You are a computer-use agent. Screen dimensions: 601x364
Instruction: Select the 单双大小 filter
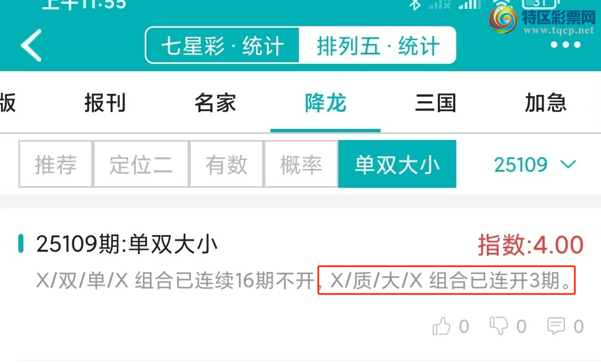(x=397, y=164)
